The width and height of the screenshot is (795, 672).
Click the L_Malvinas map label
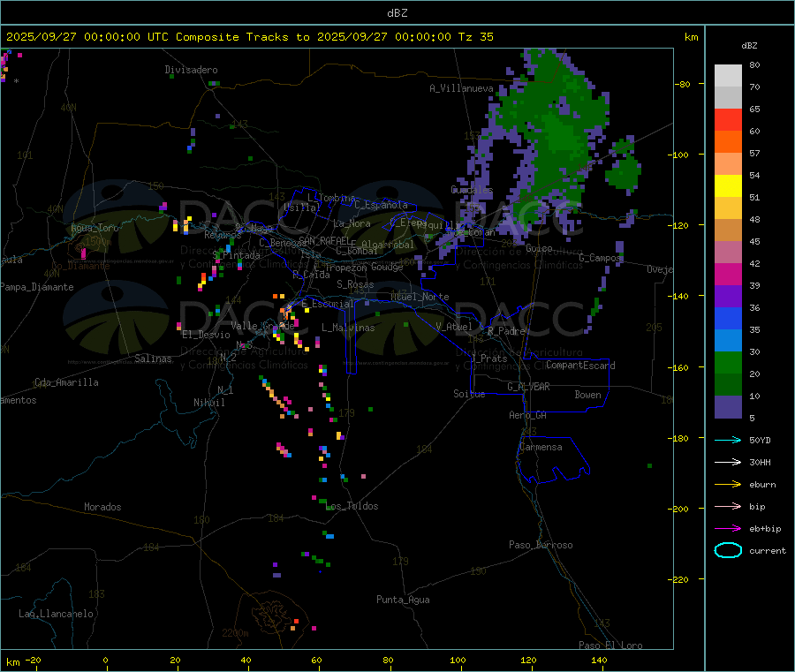click(x=348, y=328)
